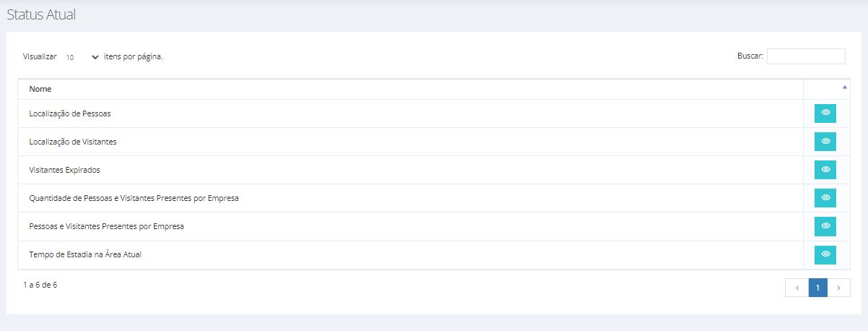
Task: View Tempo de Estadia na Área Atual report
Action: [825, 254]
